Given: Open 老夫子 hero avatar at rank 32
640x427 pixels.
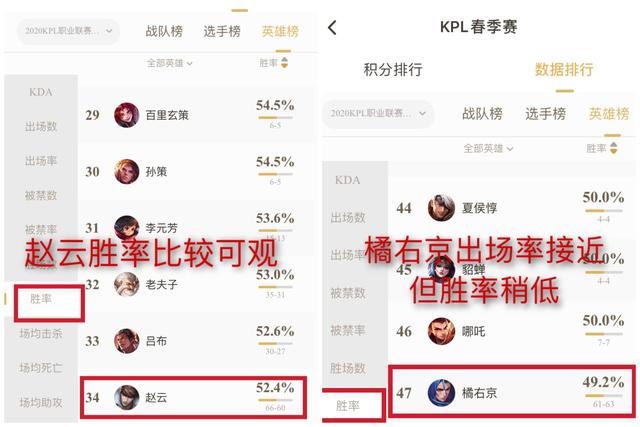Looking at the screenshot, I should click(x=127, y=284).
